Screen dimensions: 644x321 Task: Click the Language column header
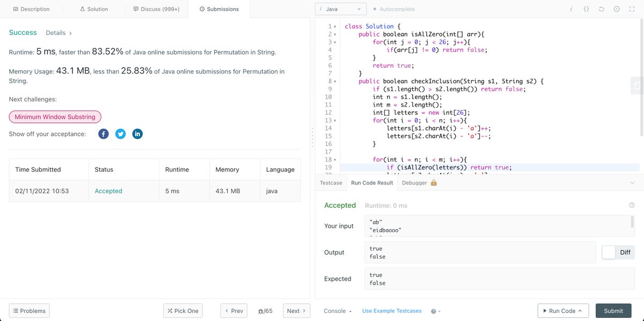point(280,169)
